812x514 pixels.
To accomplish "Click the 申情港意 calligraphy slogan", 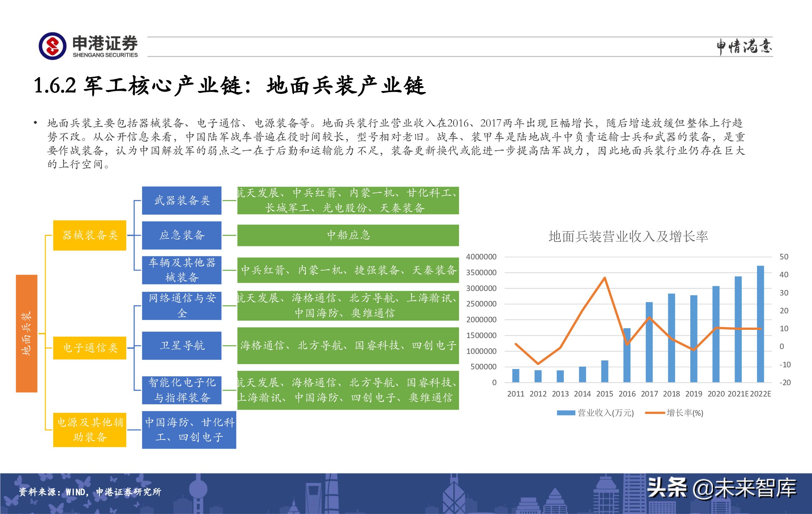I will tap(744, 46).
